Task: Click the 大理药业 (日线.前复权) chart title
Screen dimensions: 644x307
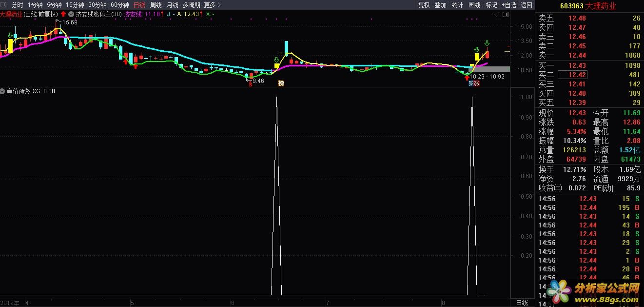Action: (x=29, y=15)
